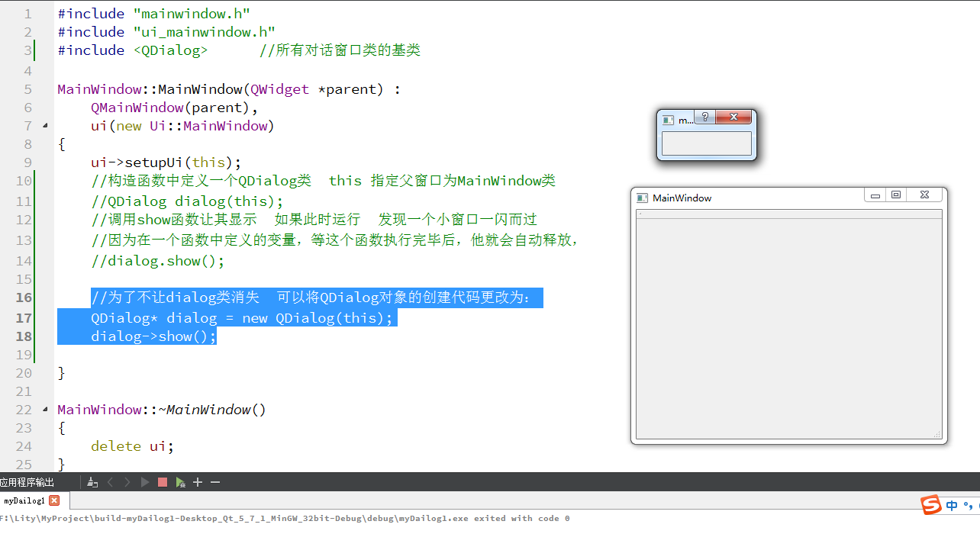Screen dimensions: 980x534
Task: Open the Sogou input method icon in the tray
Action: [930, 505]
